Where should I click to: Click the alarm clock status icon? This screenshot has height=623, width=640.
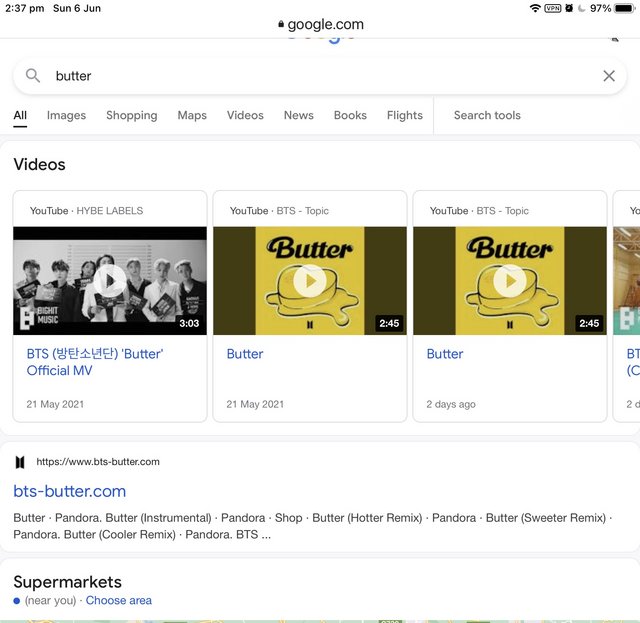coord(569,8)
